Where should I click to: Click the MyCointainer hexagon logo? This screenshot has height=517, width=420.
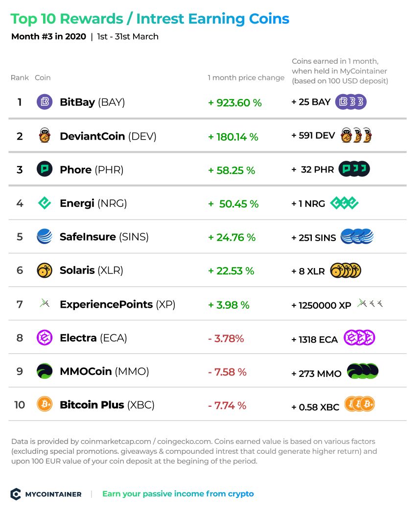pos(16,494)
